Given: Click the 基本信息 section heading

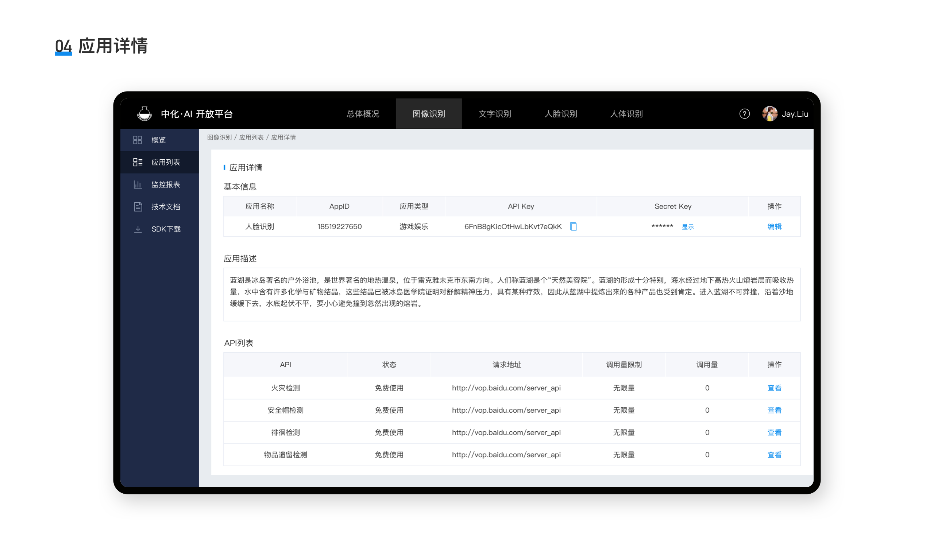Looking at the screenshot, I should (x=240, y=187).
